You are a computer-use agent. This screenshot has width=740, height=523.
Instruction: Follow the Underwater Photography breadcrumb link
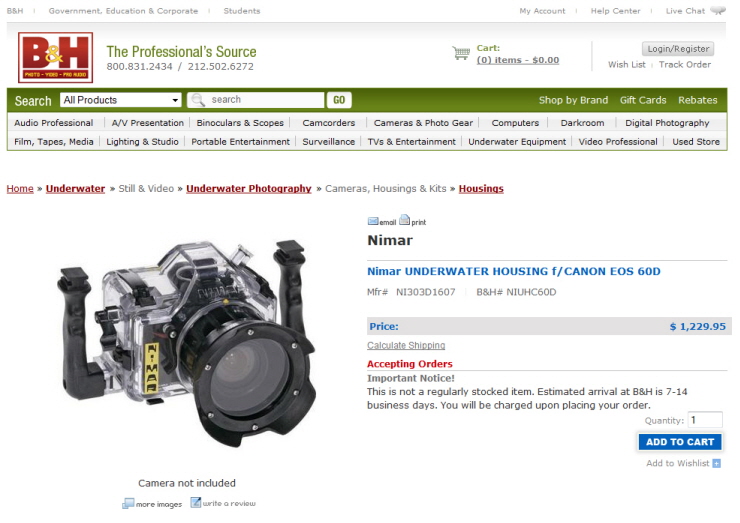249,189
